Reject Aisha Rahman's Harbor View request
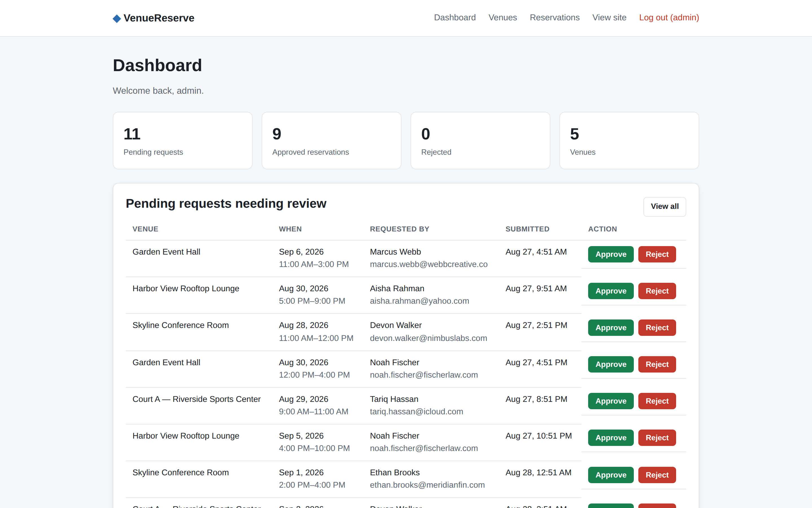Screen dimensions: 812x508 pyautogui.click(x=657, y=291)
